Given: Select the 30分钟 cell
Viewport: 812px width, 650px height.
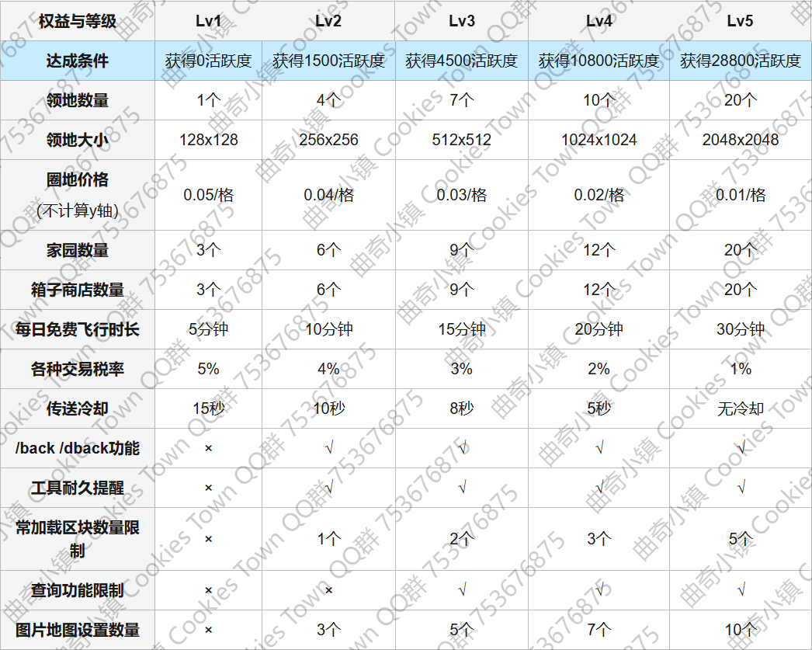Looking at the screenshot, I should click(740, 329).
